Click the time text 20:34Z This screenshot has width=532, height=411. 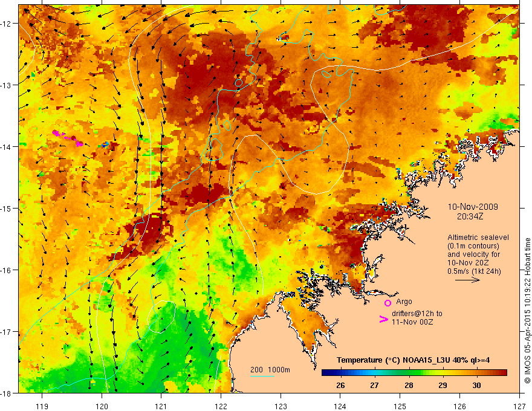469,216
